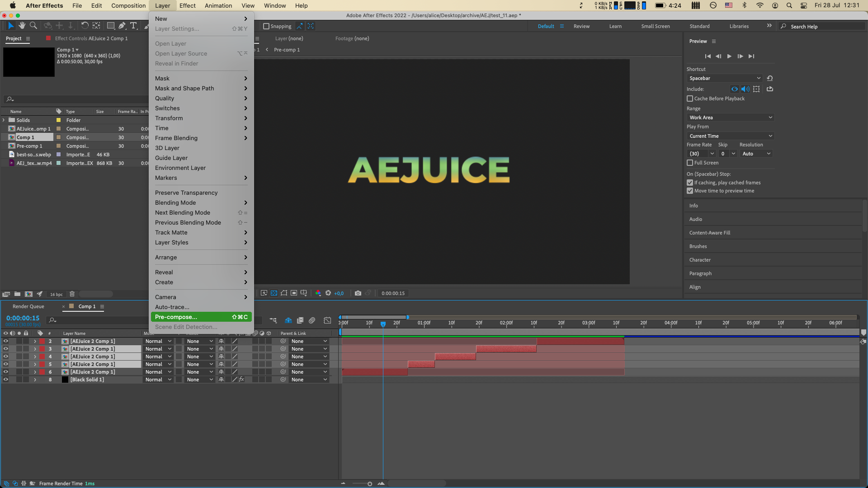Select the Type tool

(133, 26)
